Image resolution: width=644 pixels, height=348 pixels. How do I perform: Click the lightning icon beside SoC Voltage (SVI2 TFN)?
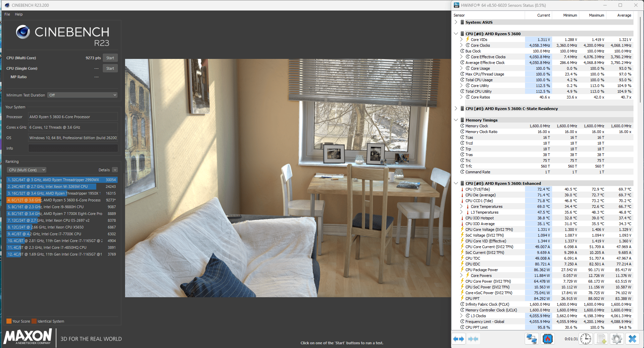[x=462, y=235]
